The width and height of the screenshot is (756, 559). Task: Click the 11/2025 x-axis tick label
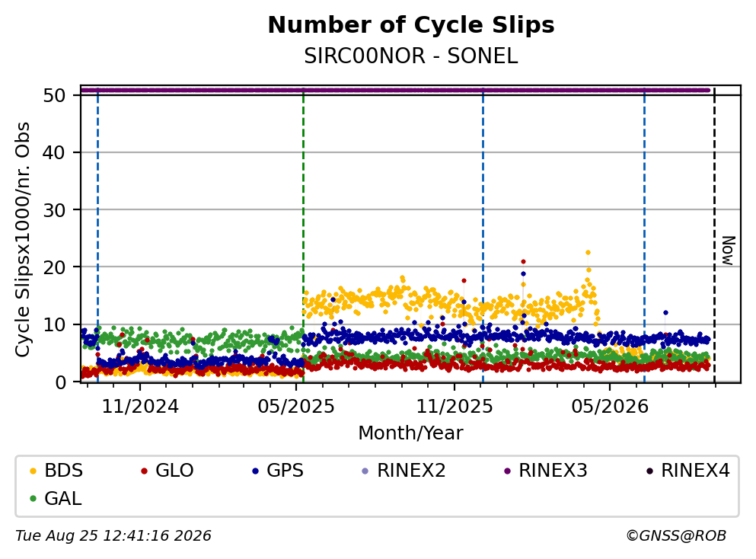click(x=455, y=407)
